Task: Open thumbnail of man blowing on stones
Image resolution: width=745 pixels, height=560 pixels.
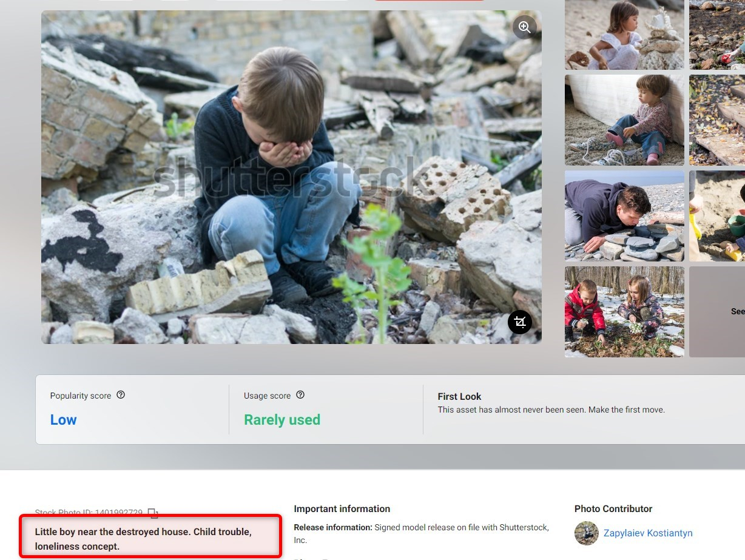Action: coord(624,216)
